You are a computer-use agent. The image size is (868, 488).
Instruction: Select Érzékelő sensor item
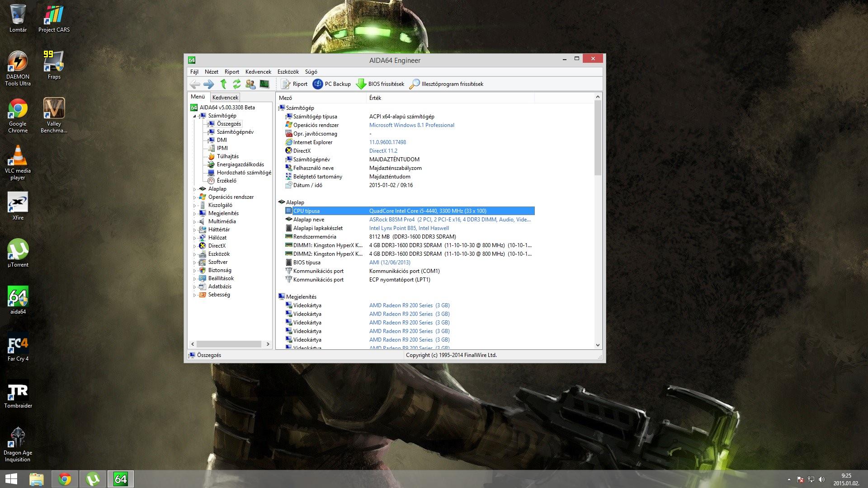pyautogui.click(x=226, y=181)
